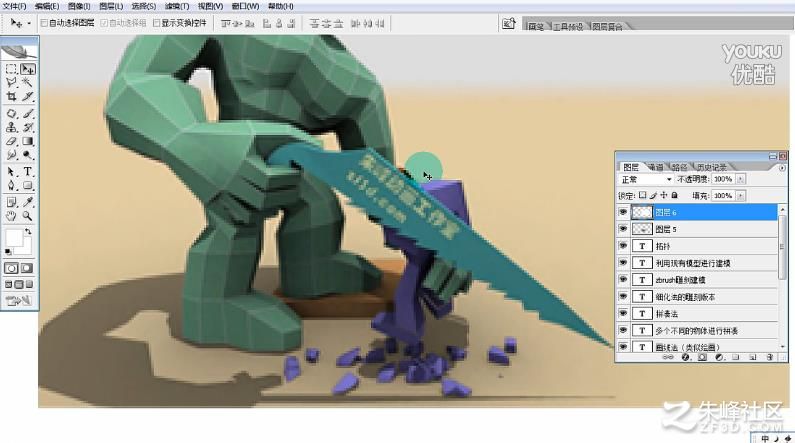795x443 pixels.
Task: Select the Eyedropper tool
Action: click(28, 203)
